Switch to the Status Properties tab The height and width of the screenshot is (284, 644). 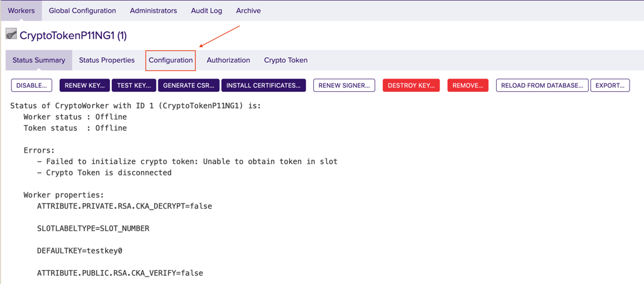107,60
